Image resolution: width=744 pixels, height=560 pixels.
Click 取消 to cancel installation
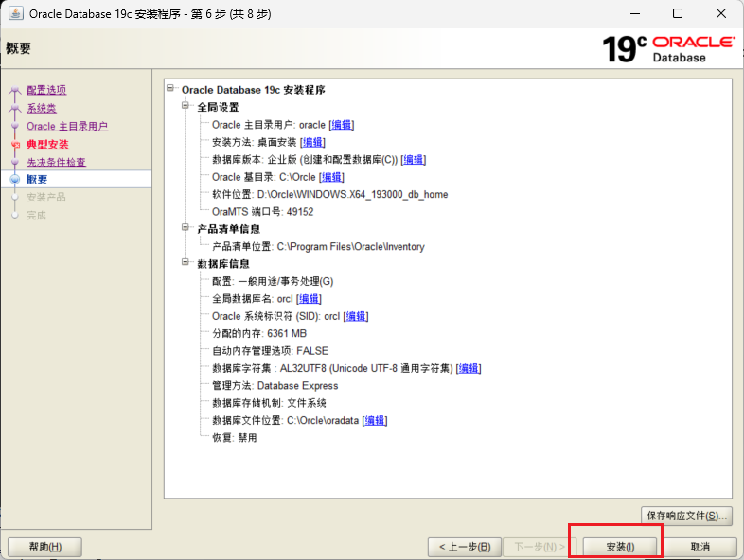click(x=700, y=547)
